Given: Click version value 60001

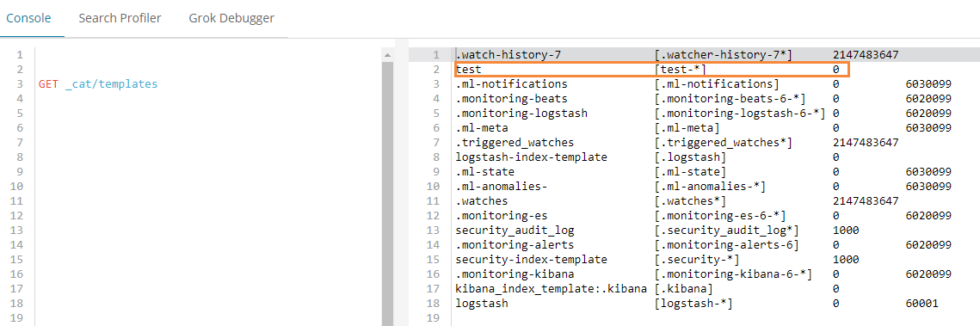Looking at the screenshot, I should [x=921, y=304].
